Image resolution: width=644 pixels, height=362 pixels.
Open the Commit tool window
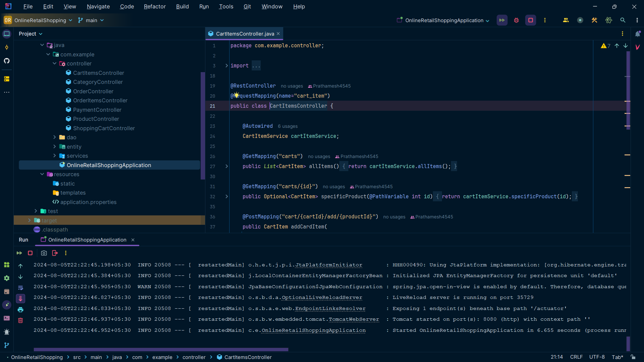pos(7,47)
